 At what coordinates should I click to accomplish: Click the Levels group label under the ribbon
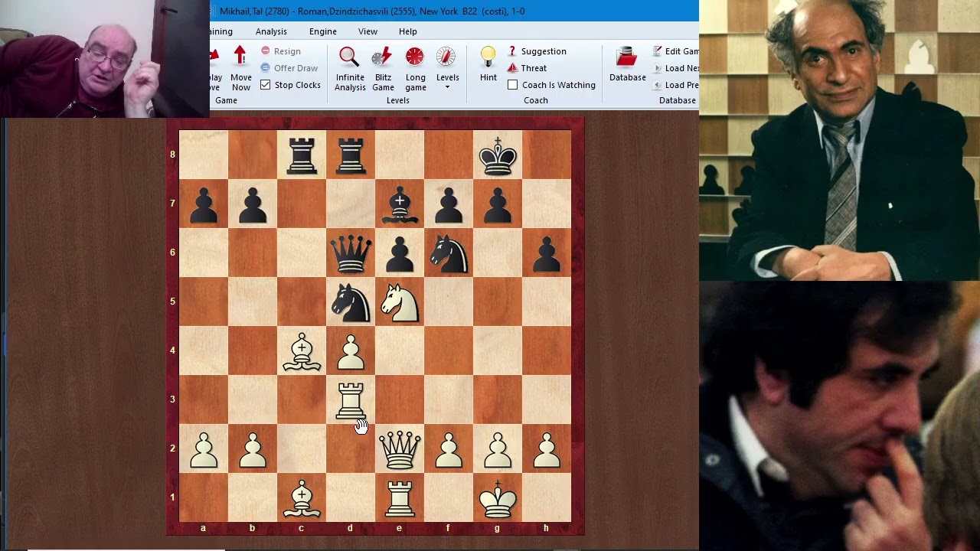click(x=397, y=100)
